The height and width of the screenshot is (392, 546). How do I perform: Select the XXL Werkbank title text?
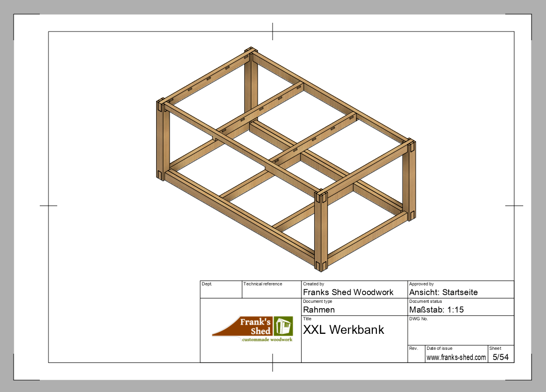pyautogui.click(x=343, y=330)
